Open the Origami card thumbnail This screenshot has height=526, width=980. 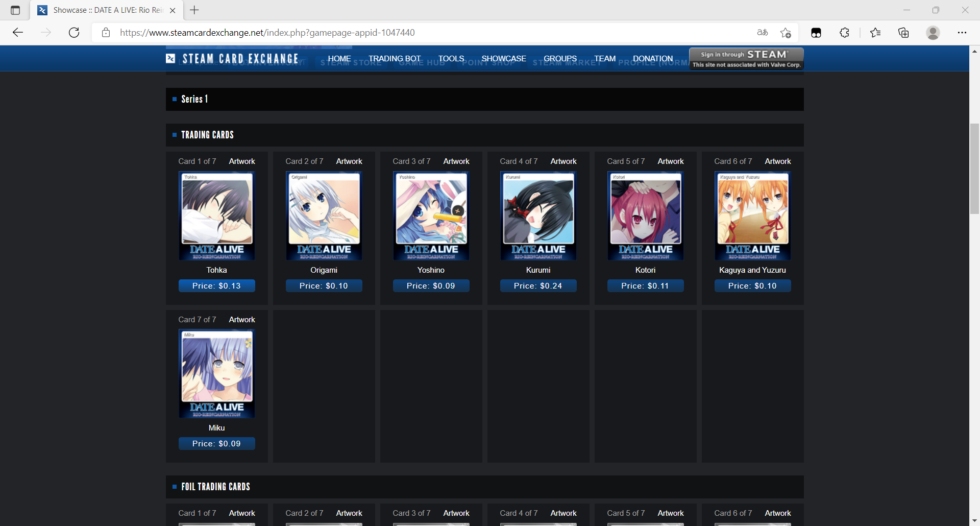pyautogui.click(x=324, y=216)
